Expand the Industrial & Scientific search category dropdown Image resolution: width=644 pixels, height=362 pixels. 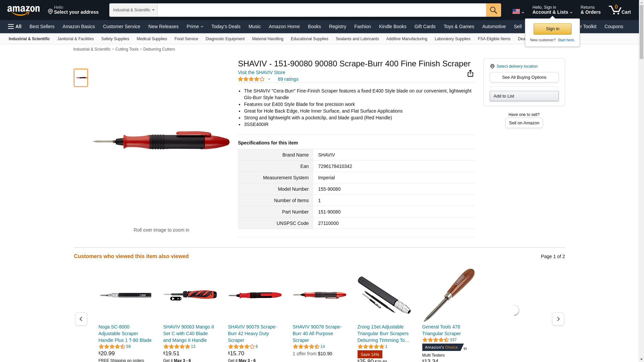pos(133,10)
